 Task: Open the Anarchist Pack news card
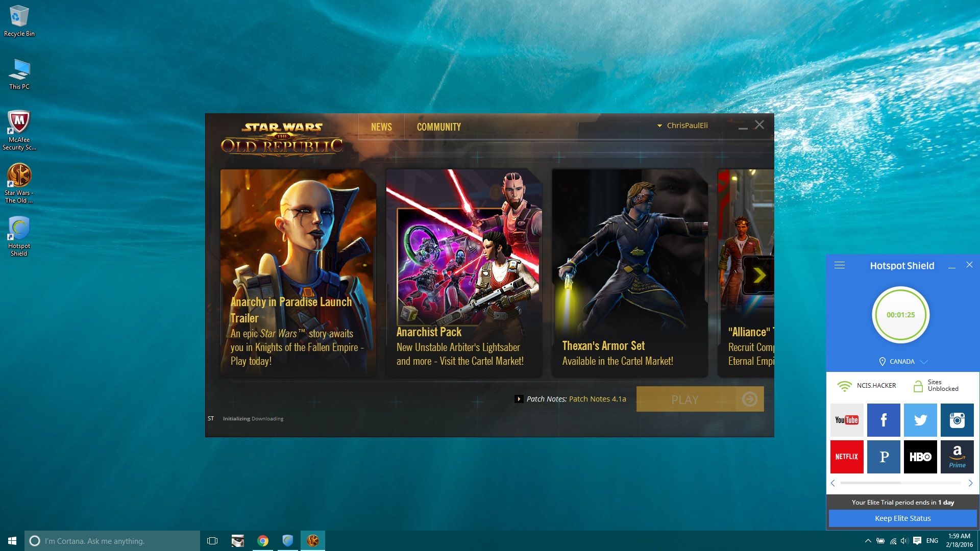coord(464,273)
